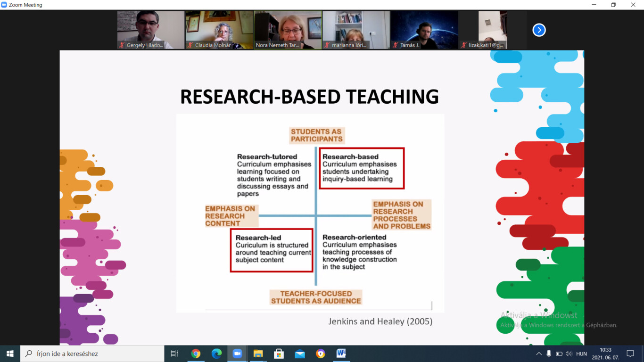644x362 pixels.
Task: Open the Windows Start menu
Action: 10,354
